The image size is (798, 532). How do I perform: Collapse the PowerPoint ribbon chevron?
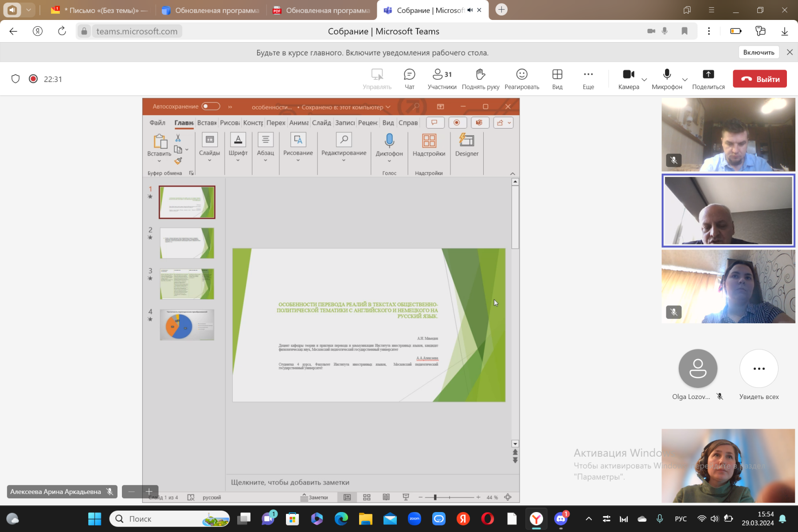click(x=512, y=173)
